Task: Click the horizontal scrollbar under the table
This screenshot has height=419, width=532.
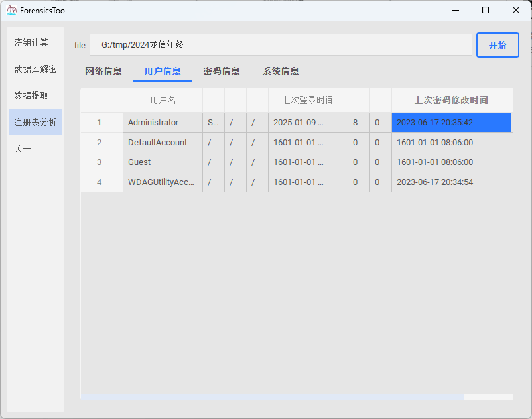Action: click(272, 397)
